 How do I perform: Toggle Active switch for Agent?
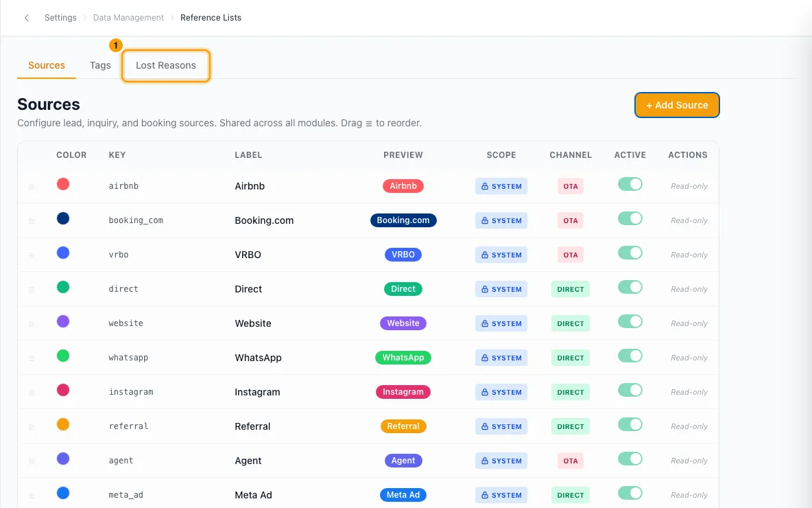(x=630, y=459)
